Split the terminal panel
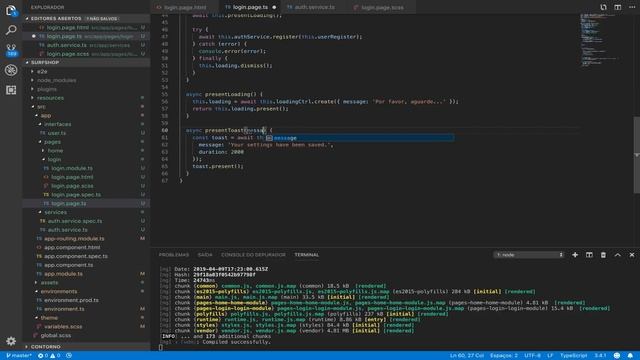640x360 pixels. (x=589, y=255)
